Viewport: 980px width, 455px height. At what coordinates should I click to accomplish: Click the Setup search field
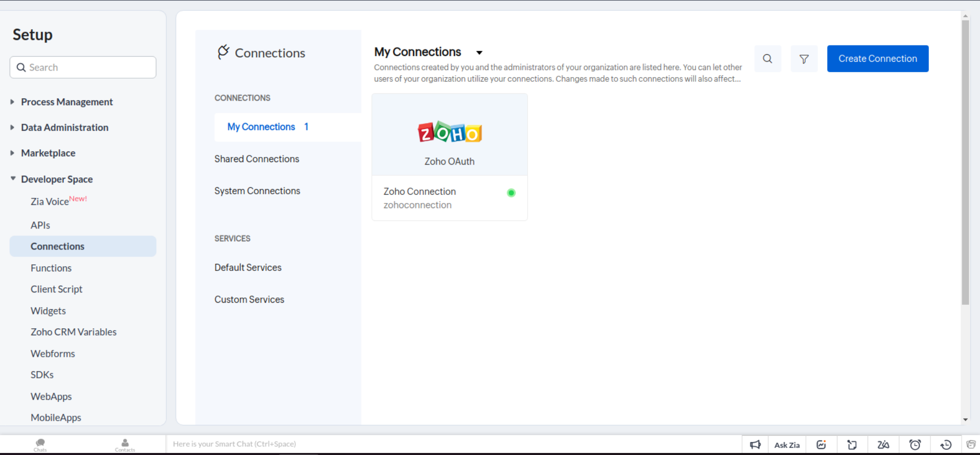tap(83, 67)
